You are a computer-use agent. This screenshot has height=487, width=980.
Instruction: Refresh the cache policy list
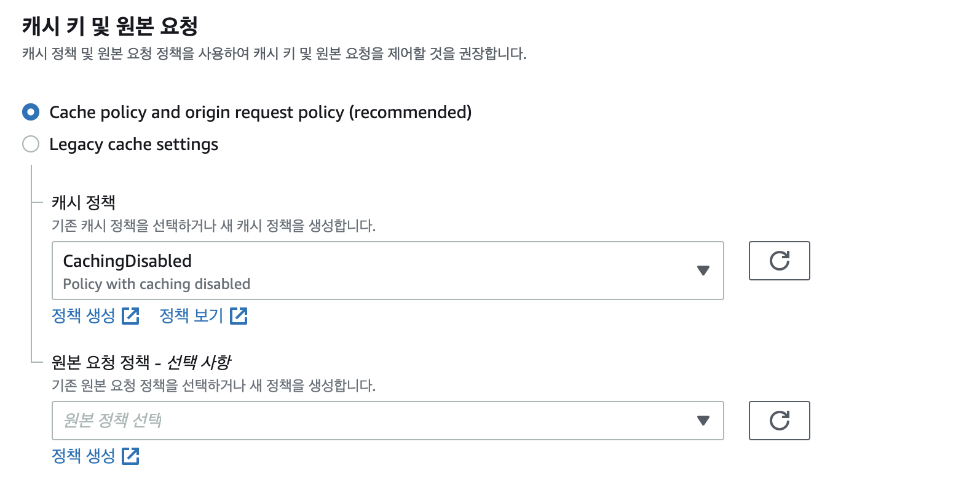point(780,261)
